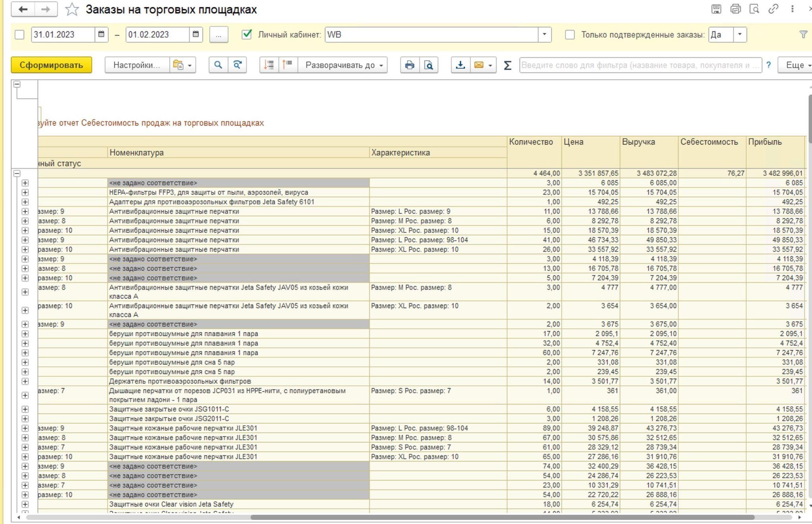Click the horizontal scrollbar at the bottom
Screen dimensions: 812x524
pyautogui.click(x=502, y=517)
